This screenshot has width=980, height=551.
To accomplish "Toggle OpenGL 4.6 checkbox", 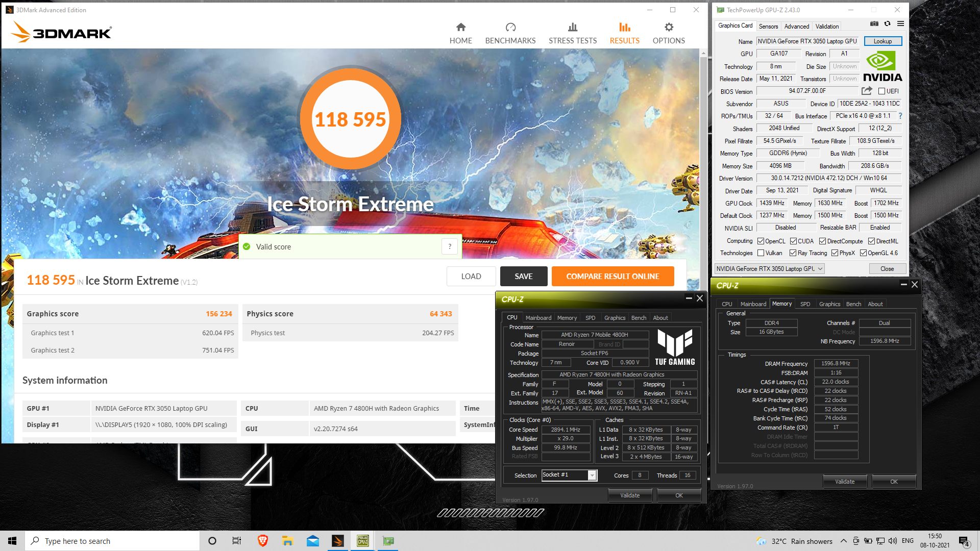I will point(863,253).
